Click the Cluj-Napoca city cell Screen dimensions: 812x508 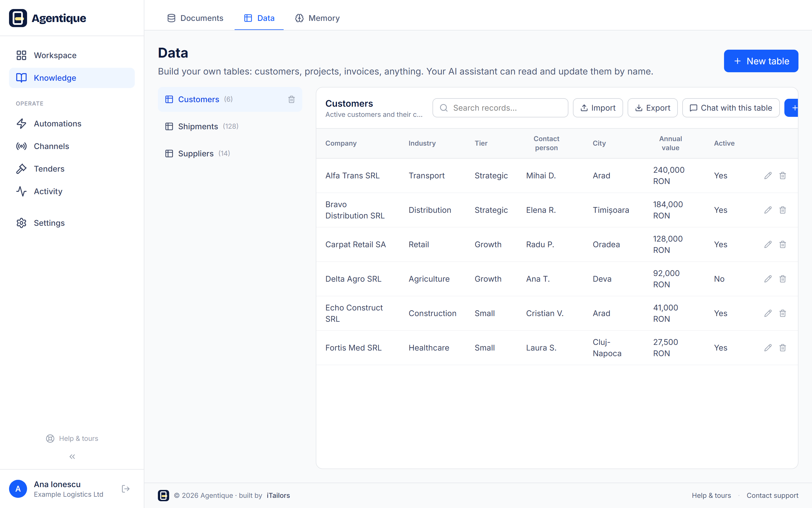[607, 348]
